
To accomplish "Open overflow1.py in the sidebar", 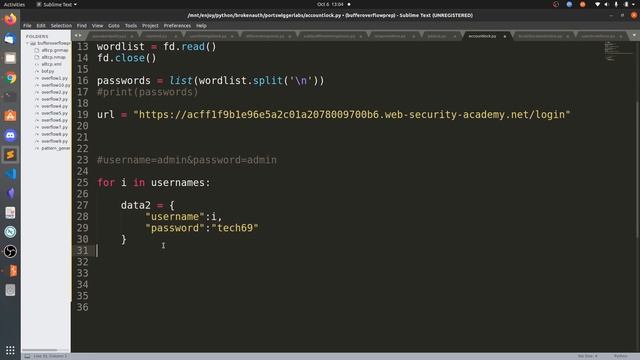I will point(54,78).
